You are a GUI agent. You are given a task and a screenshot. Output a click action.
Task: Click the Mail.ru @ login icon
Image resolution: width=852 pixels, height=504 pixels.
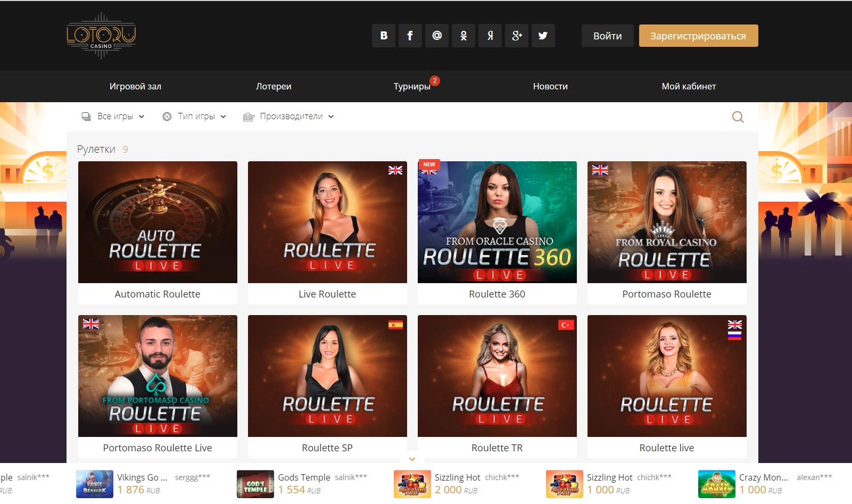(437, 36)
